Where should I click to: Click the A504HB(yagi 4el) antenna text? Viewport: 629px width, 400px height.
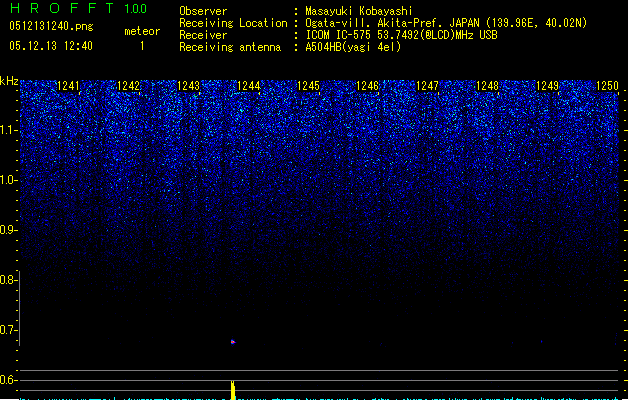click(353, 47)
